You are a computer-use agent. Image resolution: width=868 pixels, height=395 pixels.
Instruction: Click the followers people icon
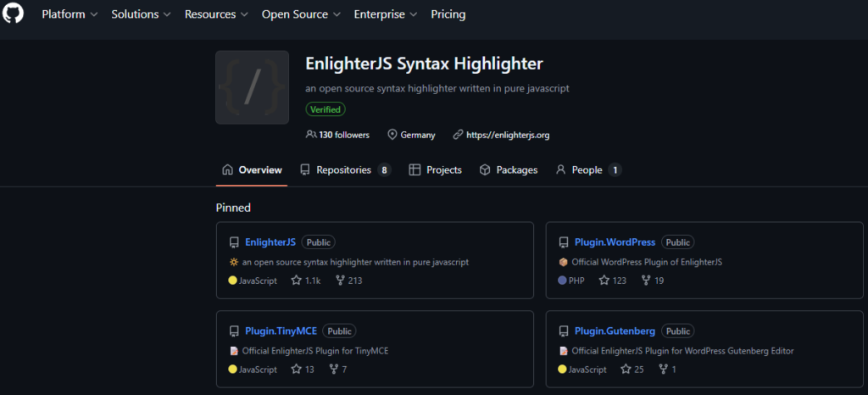pyautogui.click(x=310, y=135)
